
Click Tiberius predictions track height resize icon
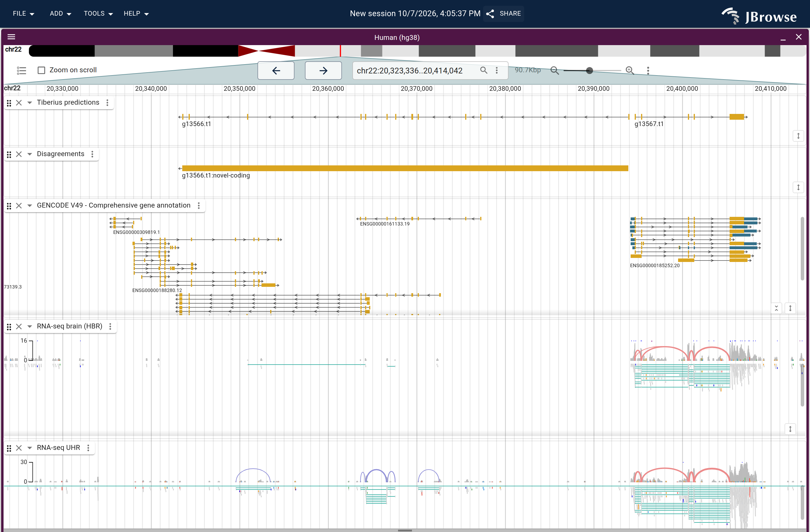pos(798,136)
